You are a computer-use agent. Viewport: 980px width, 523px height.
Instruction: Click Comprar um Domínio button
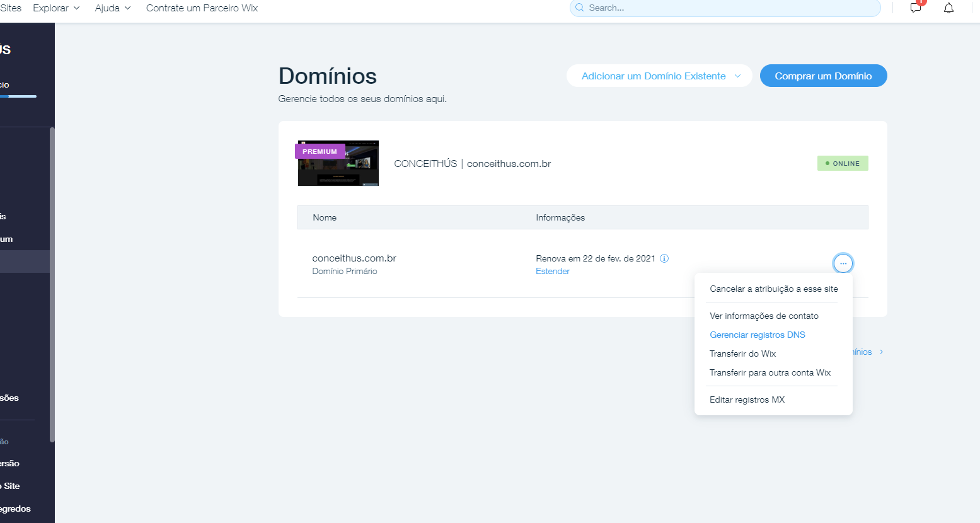click(x=823, y=76)
